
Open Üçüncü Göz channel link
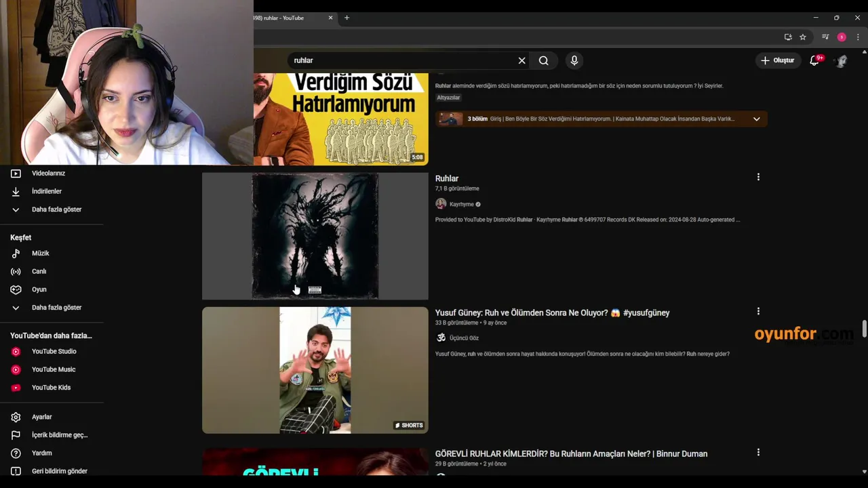tap(464, 338)
